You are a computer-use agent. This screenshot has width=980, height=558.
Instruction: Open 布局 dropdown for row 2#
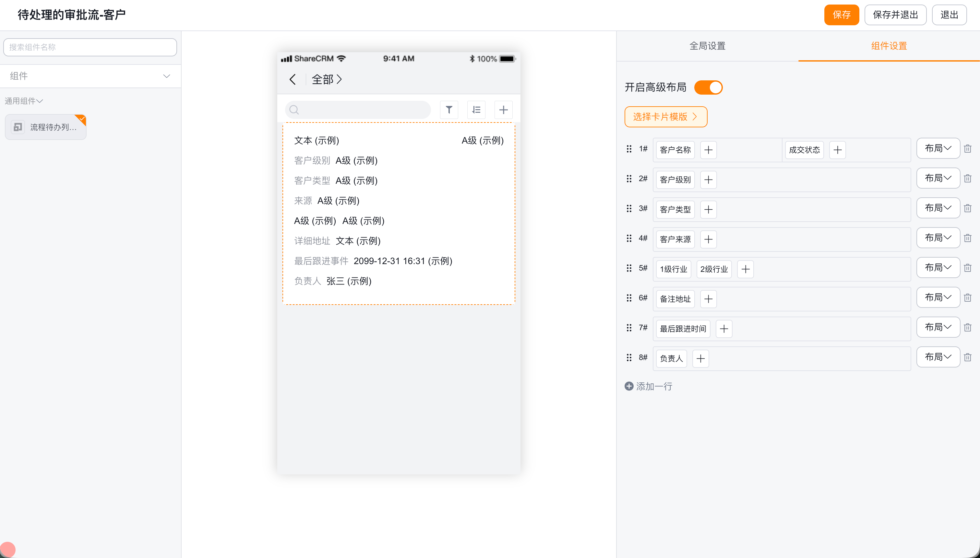coord(938,178)
